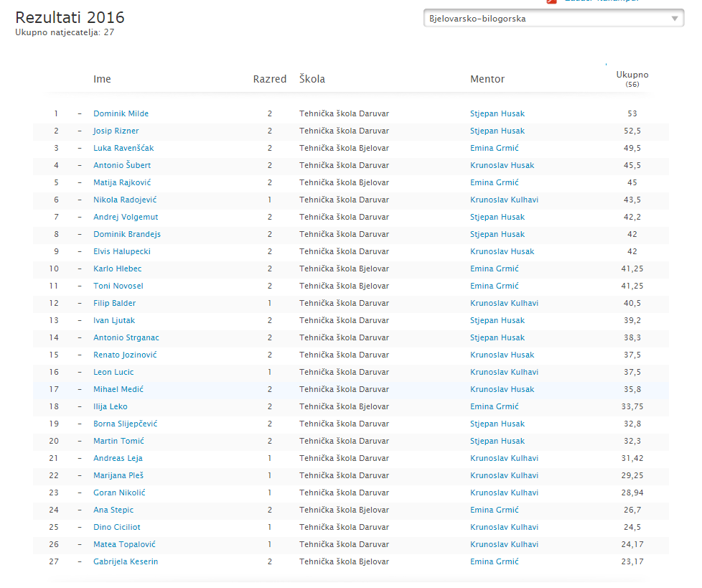
Task: Open the Bjelovarsko-bilogorska county dropdown
Action: coord(553,19)
